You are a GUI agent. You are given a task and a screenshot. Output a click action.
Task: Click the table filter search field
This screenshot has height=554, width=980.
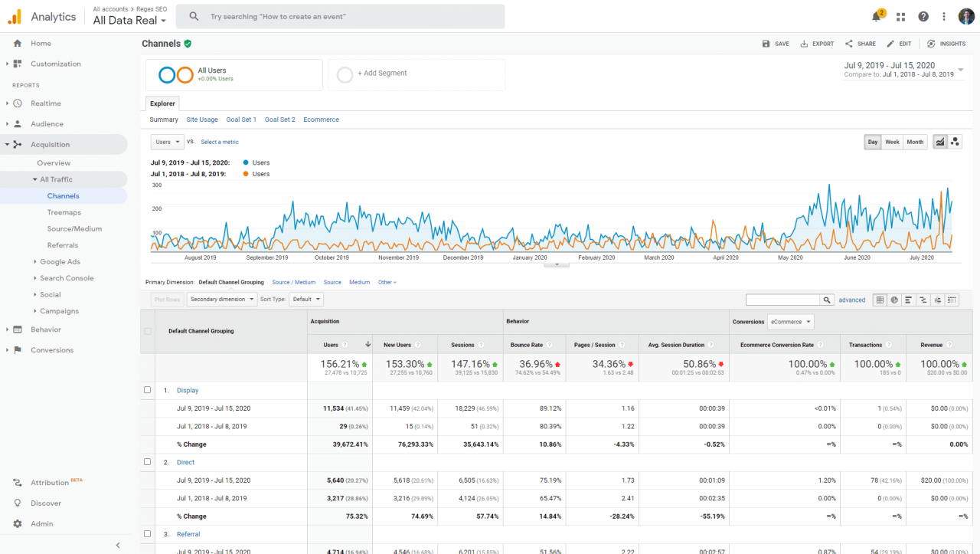[782, 300]
